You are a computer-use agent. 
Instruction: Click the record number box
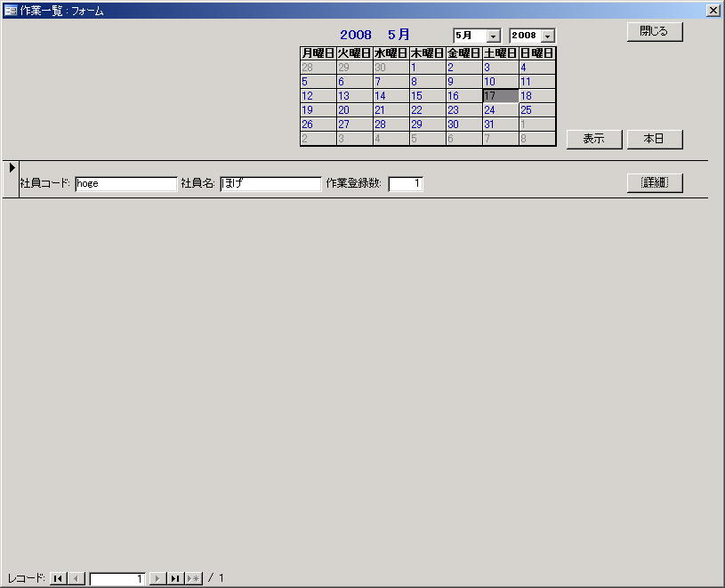pos(117,578)
